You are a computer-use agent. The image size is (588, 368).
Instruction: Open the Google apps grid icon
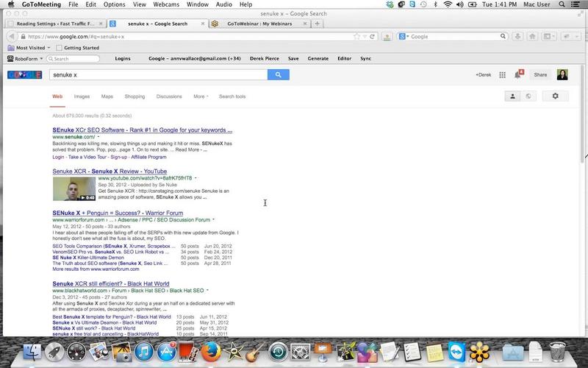503,75
